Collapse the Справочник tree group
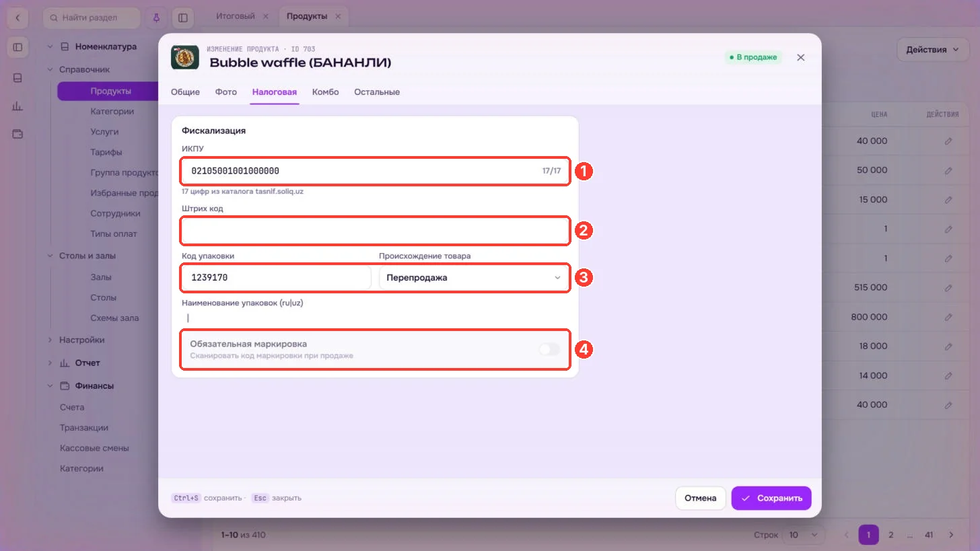 click(50, 69)
